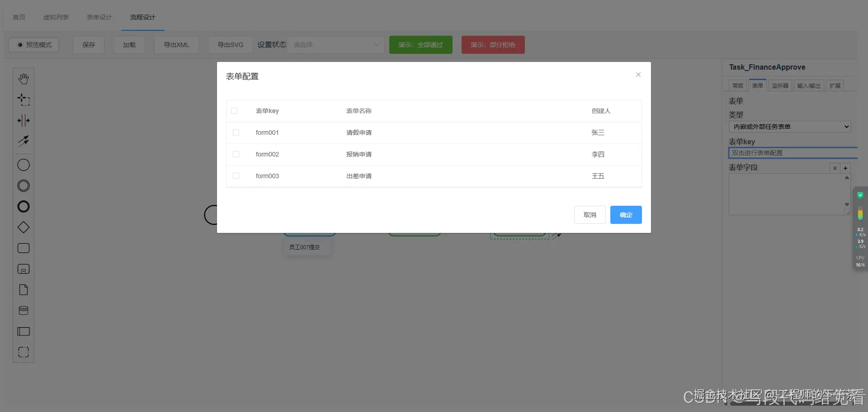Enable 预览模式 preview mode

[x=33, y=44]
